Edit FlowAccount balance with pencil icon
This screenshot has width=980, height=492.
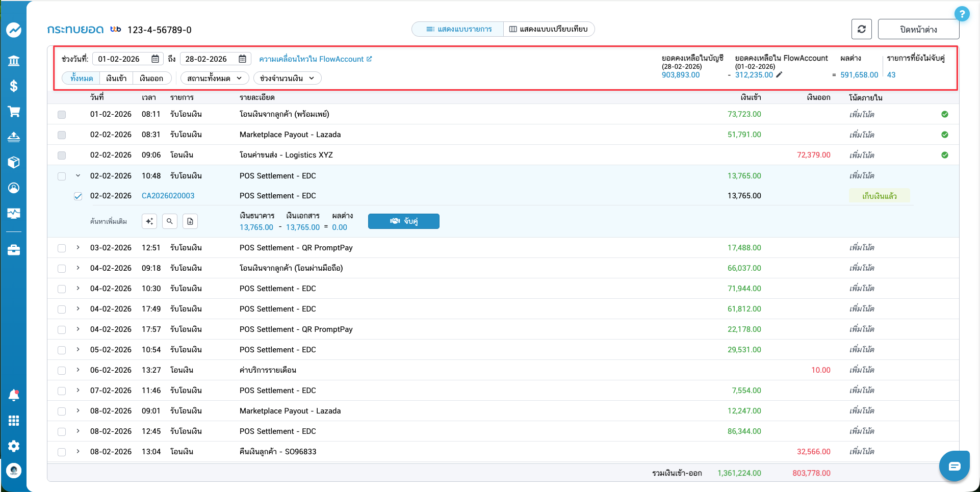tap(779, 75)
